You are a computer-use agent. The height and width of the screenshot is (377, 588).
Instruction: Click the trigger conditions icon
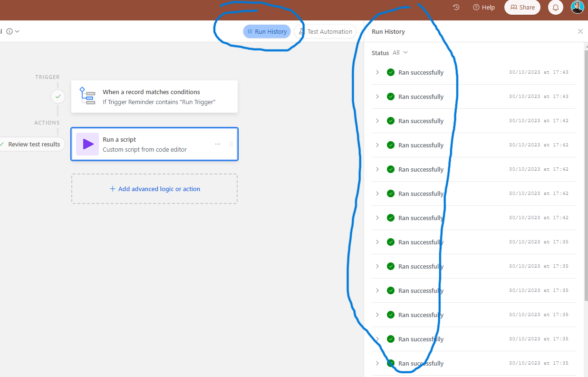(87, 96)
